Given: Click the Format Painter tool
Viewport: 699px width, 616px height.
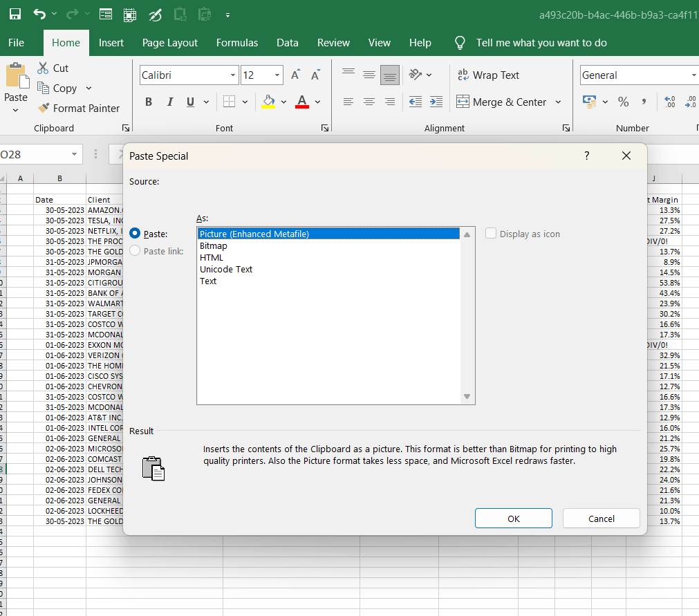Looking at the screenshot, I should (x=78, y=108).
